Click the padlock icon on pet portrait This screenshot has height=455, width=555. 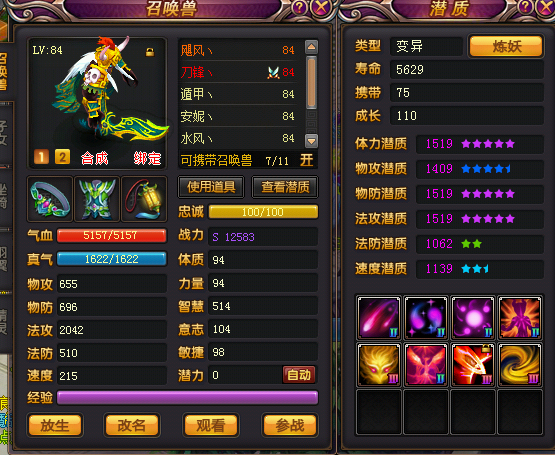(x=150, y=52)
